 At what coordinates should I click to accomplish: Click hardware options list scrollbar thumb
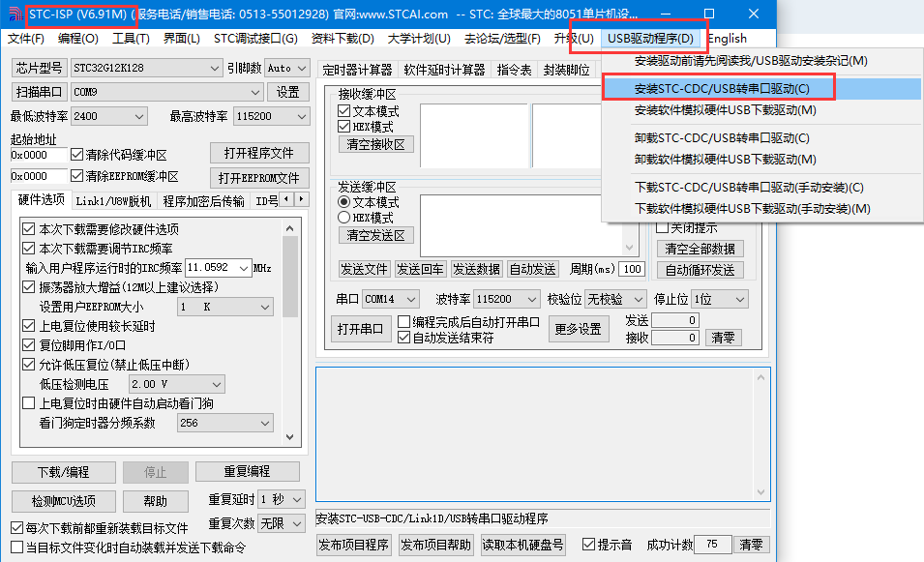click(290, 277)
